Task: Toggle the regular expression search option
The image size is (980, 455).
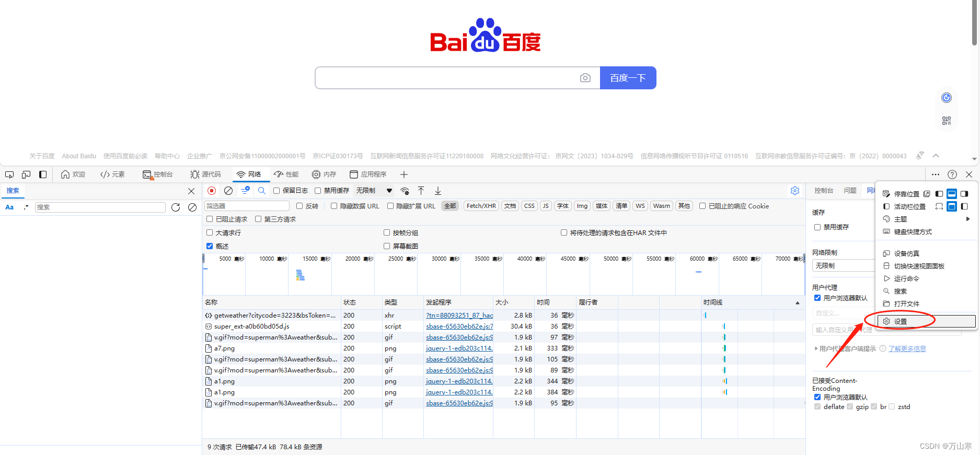Action: click(x=26, y=207)
